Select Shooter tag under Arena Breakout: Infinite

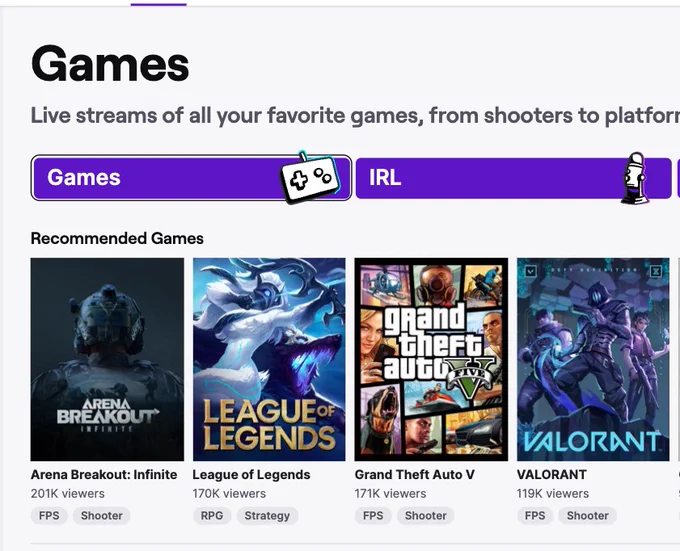(101, 515)
